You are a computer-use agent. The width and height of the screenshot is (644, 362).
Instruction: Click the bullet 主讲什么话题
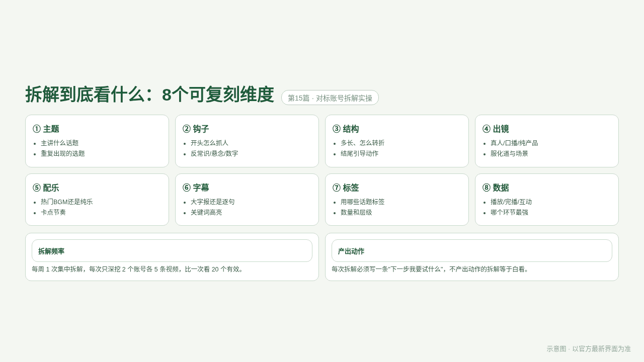point(59,143)
